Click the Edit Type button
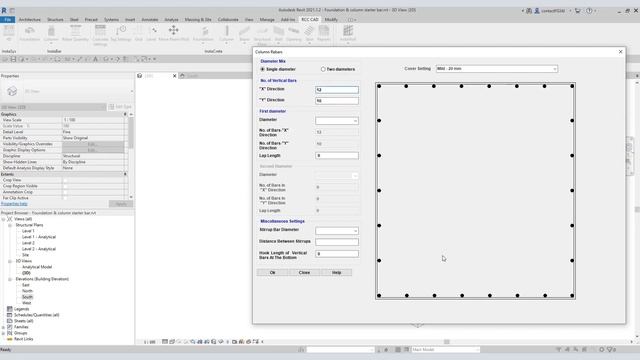 coord(120,107)
